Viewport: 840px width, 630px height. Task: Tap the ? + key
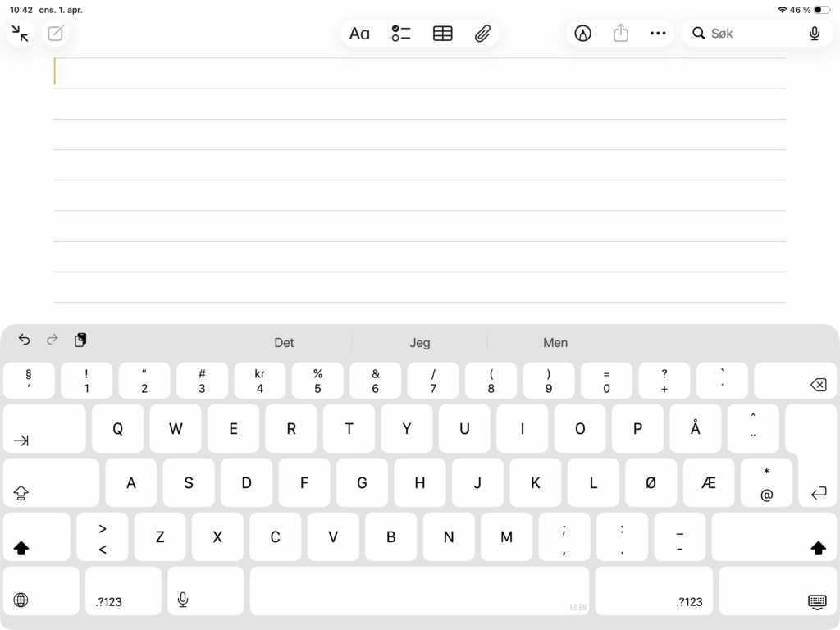(664, 381)
